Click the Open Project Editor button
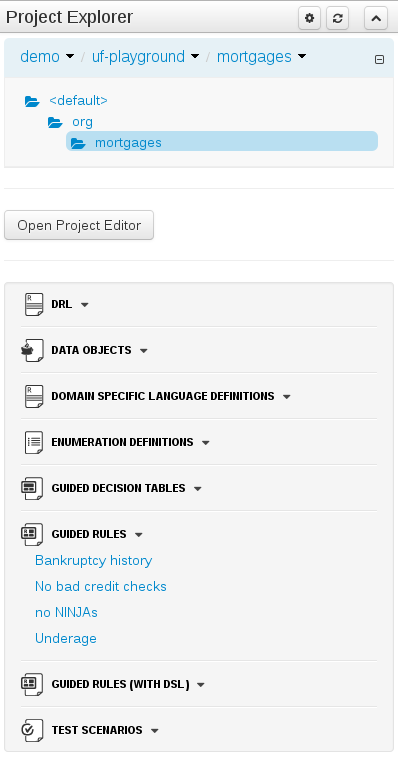The height and width of the screenshot is (759, 398). [x=79, y=225]
